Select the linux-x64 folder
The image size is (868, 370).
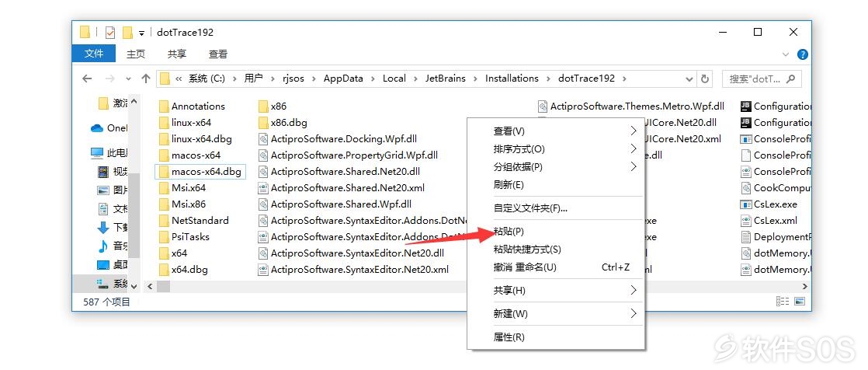pos(185,122)
